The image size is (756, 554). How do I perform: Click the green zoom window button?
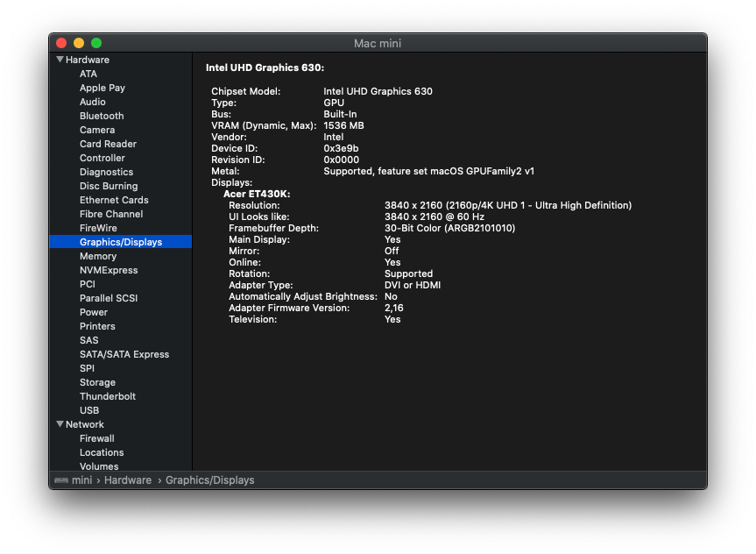[x=96, y=43]
